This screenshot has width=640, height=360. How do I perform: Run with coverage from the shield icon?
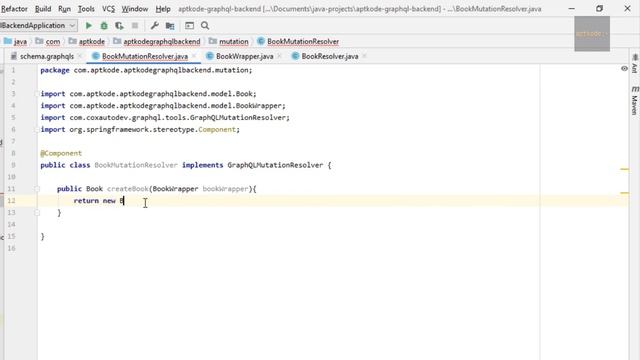pyautogui.click(x=119, y=26)
